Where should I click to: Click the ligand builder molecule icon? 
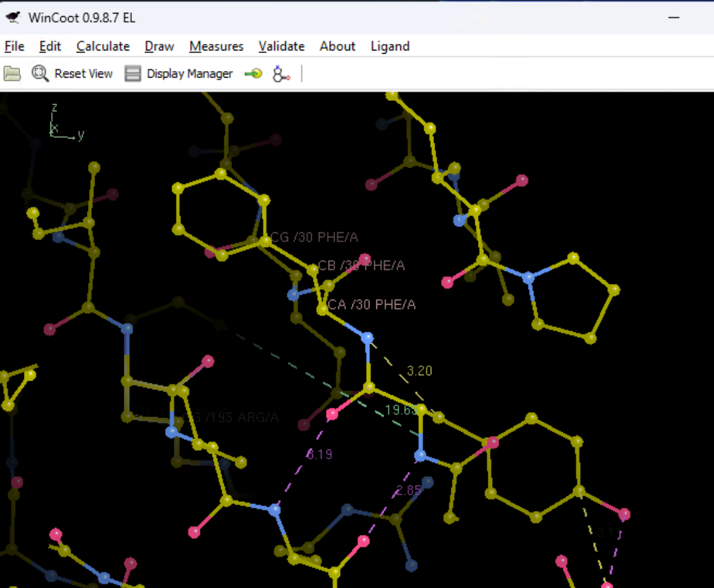279,73
